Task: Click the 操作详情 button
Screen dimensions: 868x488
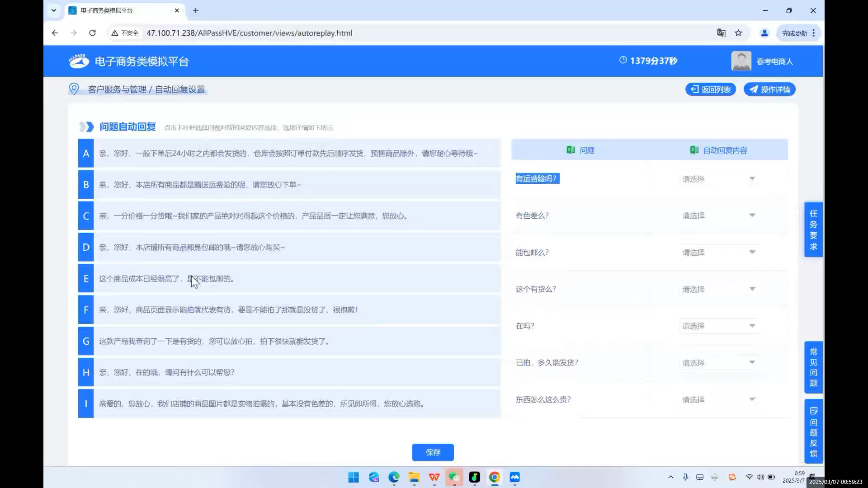Action: pyautogui.click(x=769, y=89)
